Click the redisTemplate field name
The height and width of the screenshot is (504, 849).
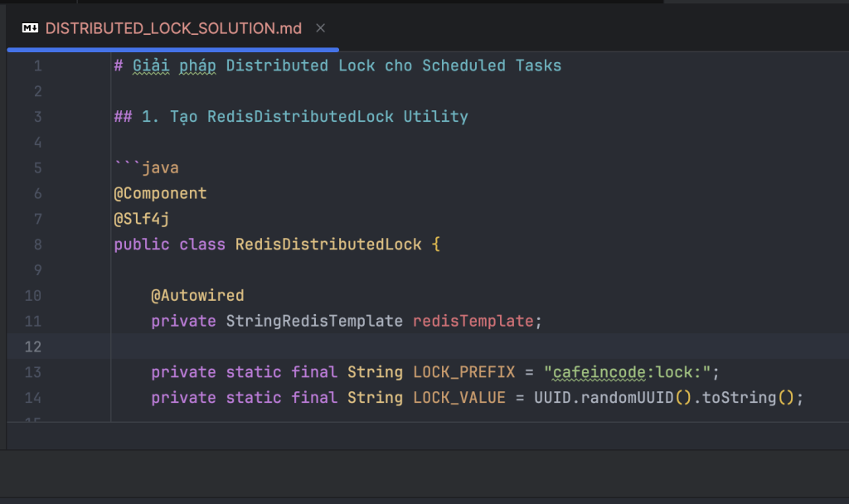coord(473,322)
